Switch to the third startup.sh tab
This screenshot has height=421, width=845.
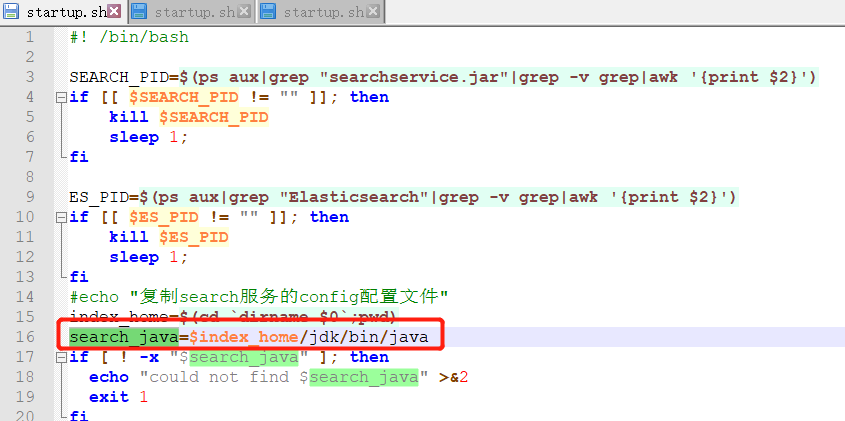(322, 12)
